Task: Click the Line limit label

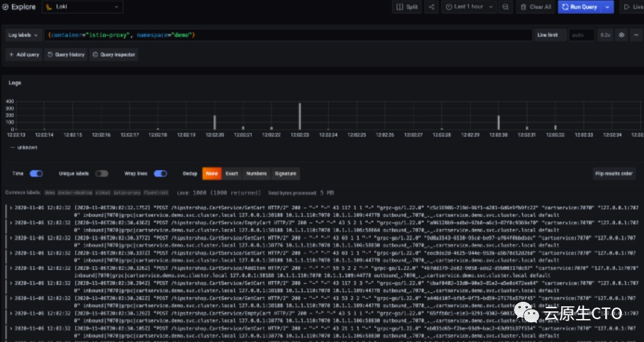Action: click(548, 35)
